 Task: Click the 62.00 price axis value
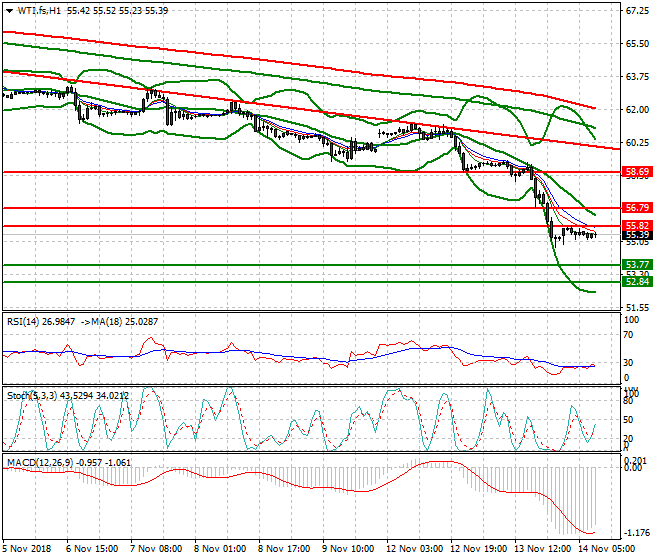coord(637,110)
